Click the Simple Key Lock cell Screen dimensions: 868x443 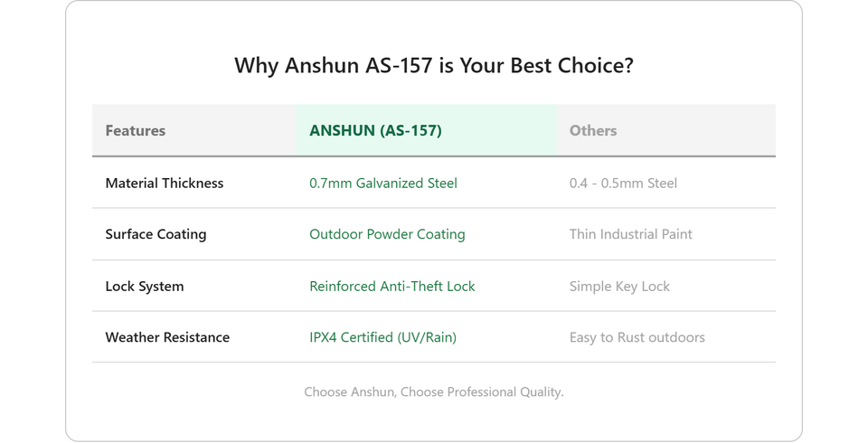click(619, 287)
